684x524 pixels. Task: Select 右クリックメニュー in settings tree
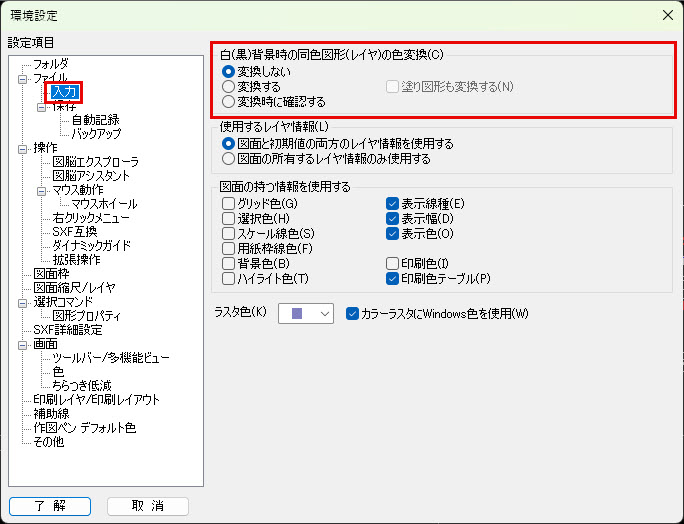92,218
